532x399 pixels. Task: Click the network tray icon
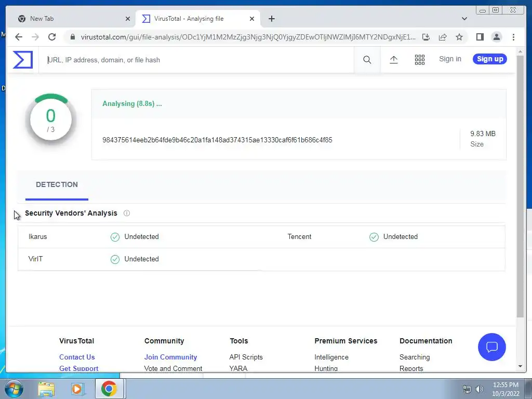(x=467, y=389)
